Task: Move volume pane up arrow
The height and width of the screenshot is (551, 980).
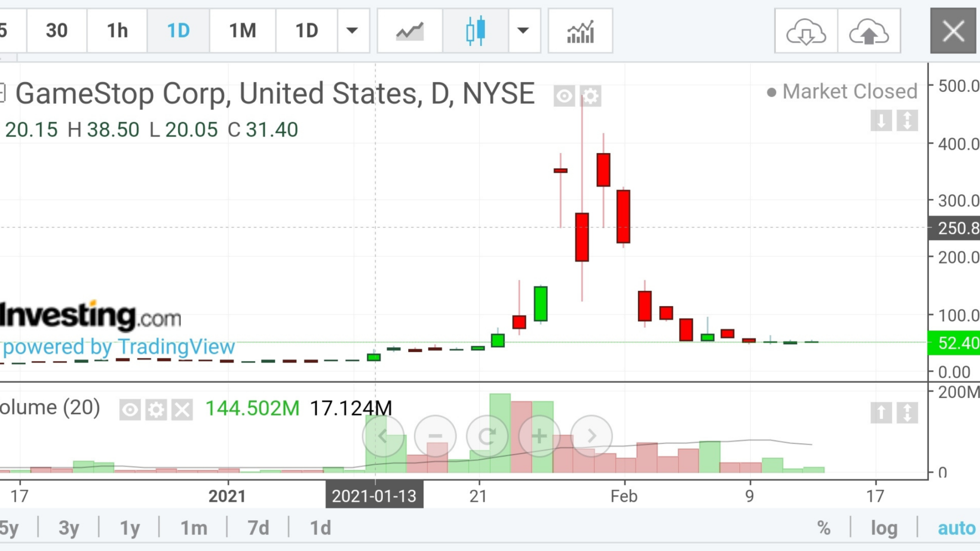Action: (x=881, y=413)
